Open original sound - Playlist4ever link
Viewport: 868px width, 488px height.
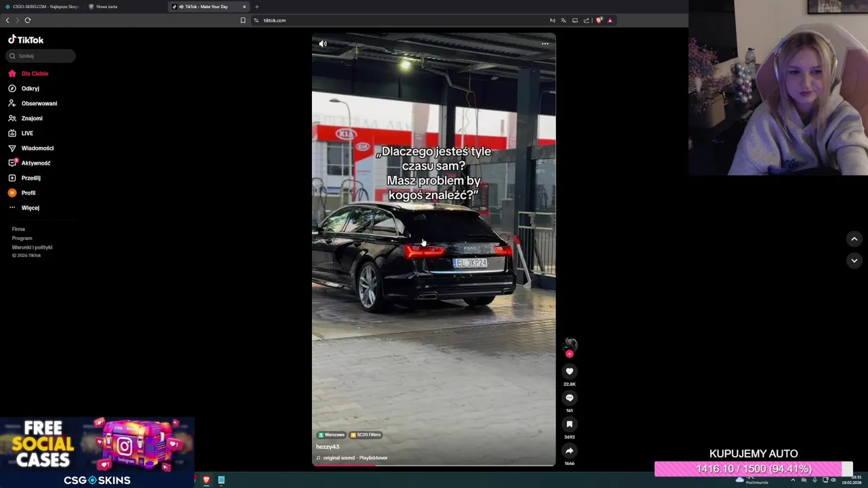pos(355,457)
